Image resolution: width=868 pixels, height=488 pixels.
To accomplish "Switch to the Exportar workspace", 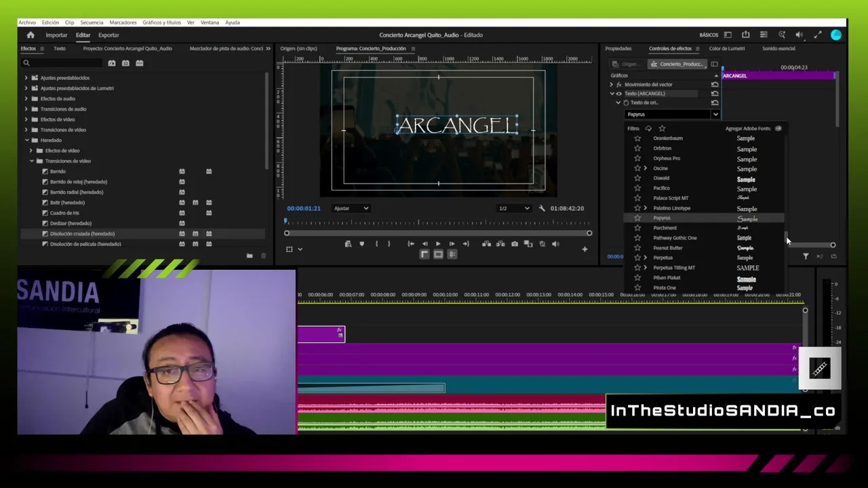I will 108,35.
